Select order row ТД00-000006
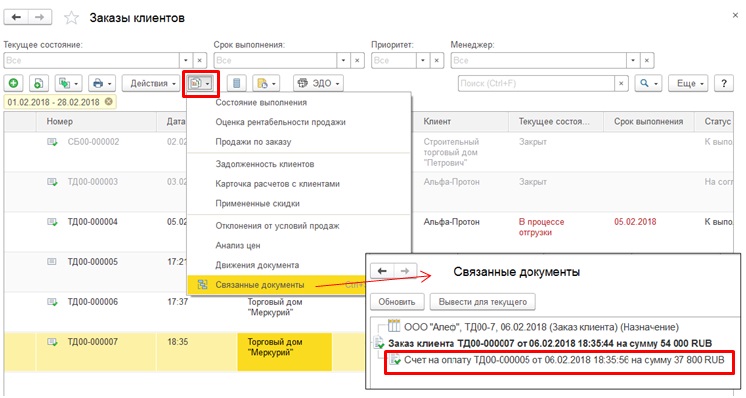 click(93, 301)
